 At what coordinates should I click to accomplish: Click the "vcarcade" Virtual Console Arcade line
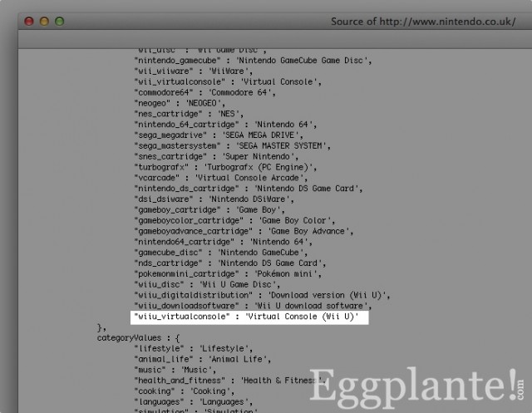tap(221, 178)
